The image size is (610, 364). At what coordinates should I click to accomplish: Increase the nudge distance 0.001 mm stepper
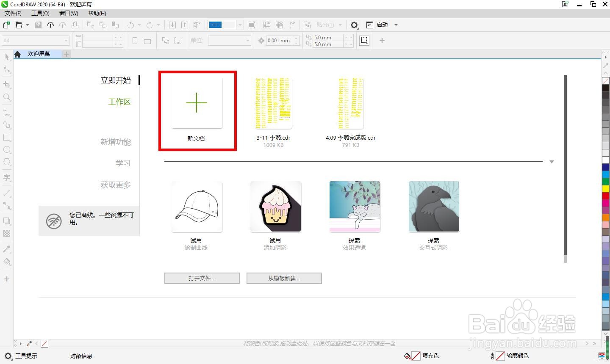297,39
